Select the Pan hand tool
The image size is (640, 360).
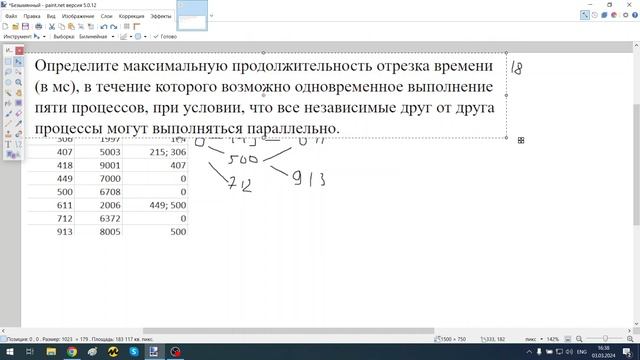click(x=18, y=93)
